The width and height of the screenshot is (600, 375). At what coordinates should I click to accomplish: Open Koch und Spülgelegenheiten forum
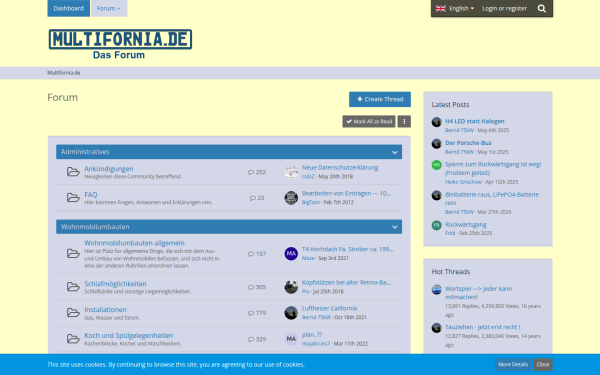129,336
